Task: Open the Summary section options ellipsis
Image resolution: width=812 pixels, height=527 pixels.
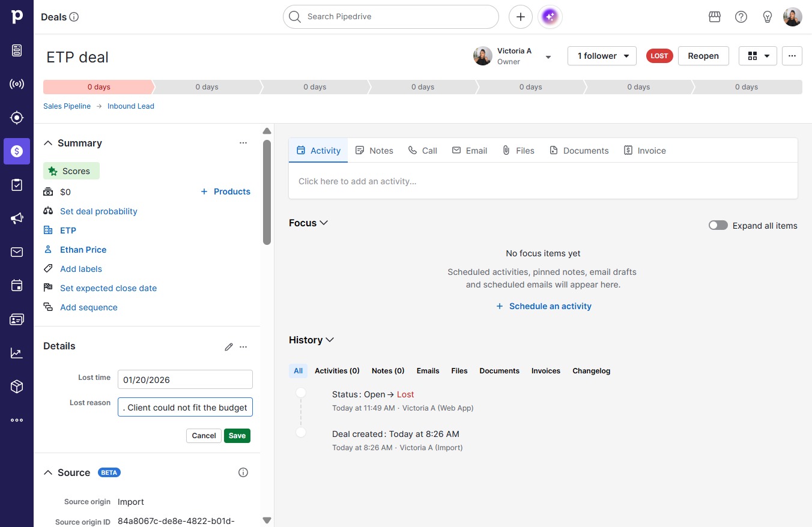Action: tap(243, 143)
